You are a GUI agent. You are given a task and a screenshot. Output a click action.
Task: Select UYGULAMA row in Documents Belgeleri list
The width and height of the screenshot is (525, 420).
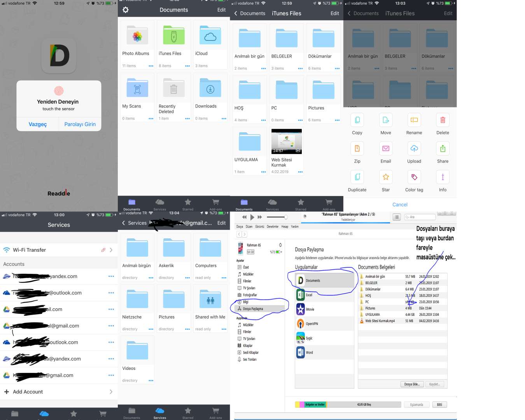(x=403, y=315)
